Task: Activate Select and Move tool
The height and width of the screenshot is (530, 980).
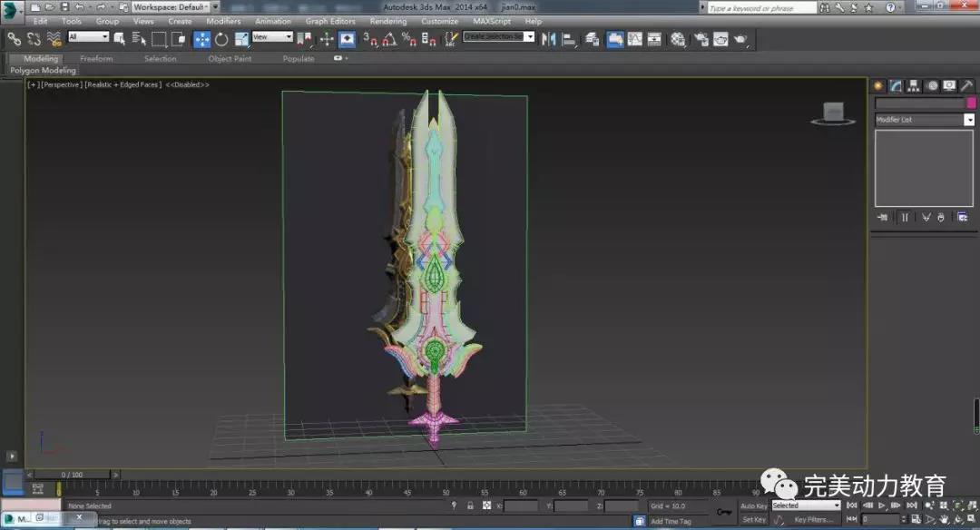Action: 201,39
